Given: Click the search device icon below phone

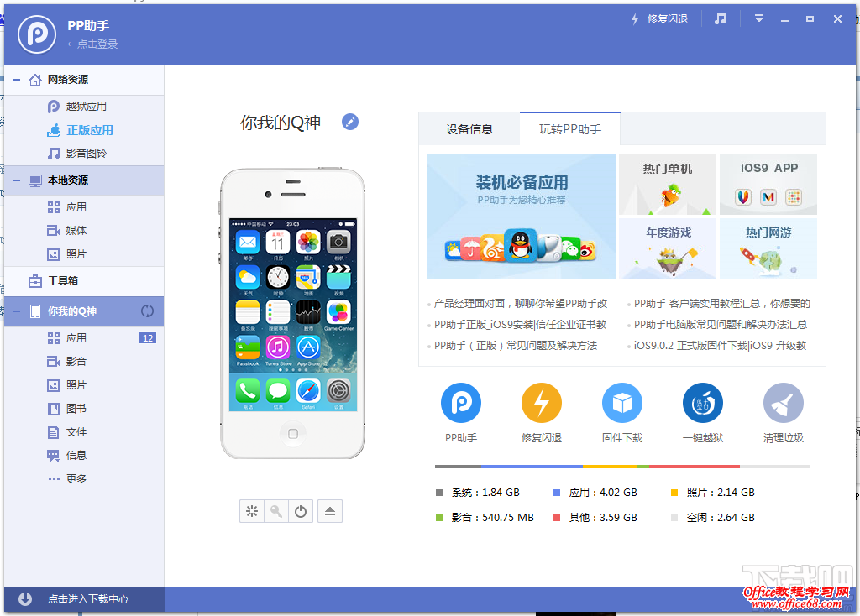Looking at the screenshot, I should coord(276,511).
